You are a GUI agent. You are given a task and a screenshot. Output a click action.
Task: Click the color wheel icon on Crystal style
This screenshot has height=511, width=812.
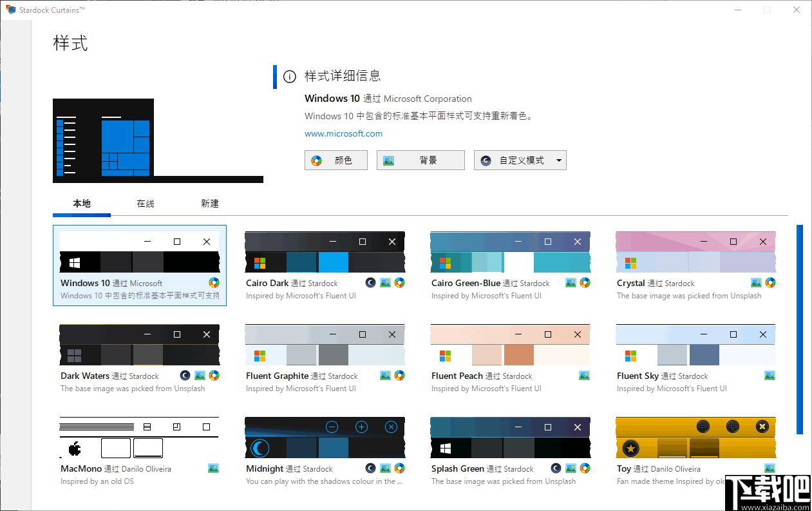click(770, 283)
